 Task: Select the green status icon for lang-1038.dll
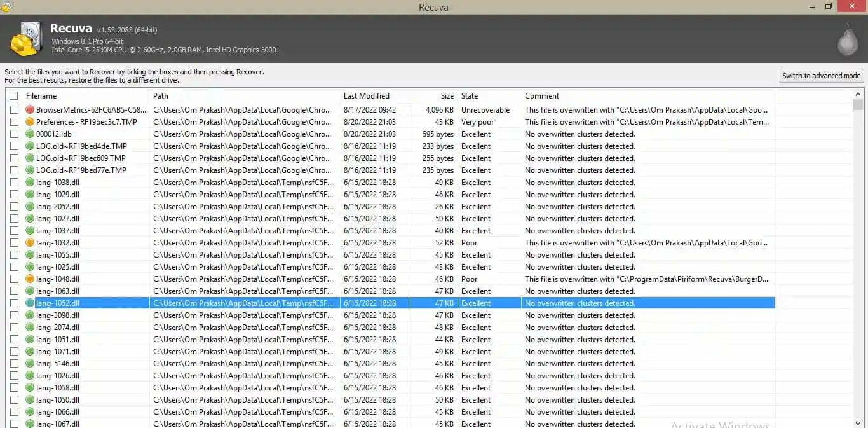tap(30, 183)
